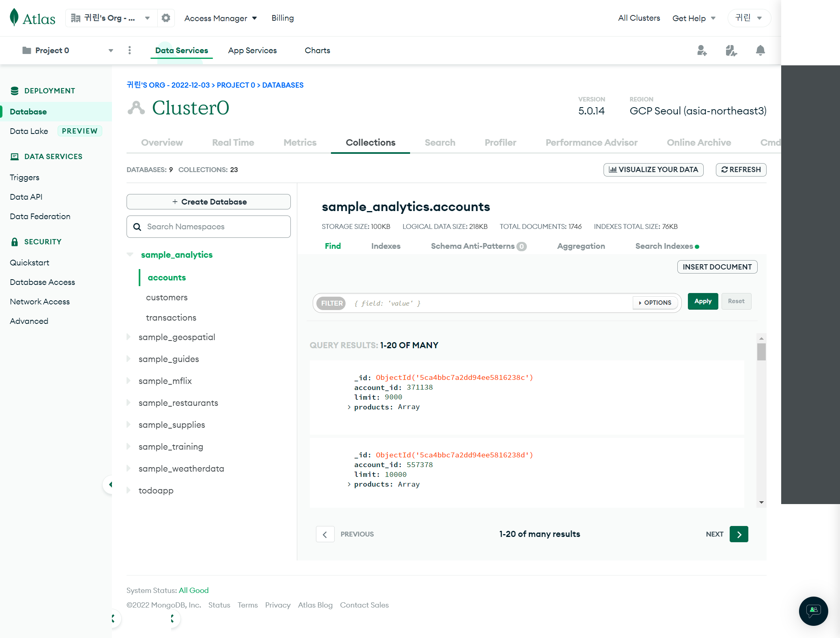Click Create Database button

208,202
